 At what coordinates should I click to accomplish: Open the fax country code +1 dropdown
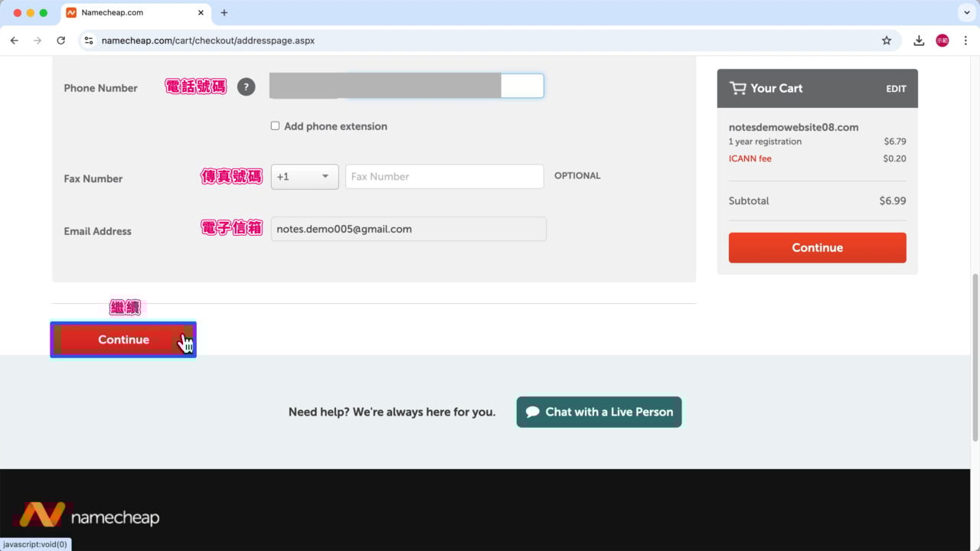tap(304, 177)
